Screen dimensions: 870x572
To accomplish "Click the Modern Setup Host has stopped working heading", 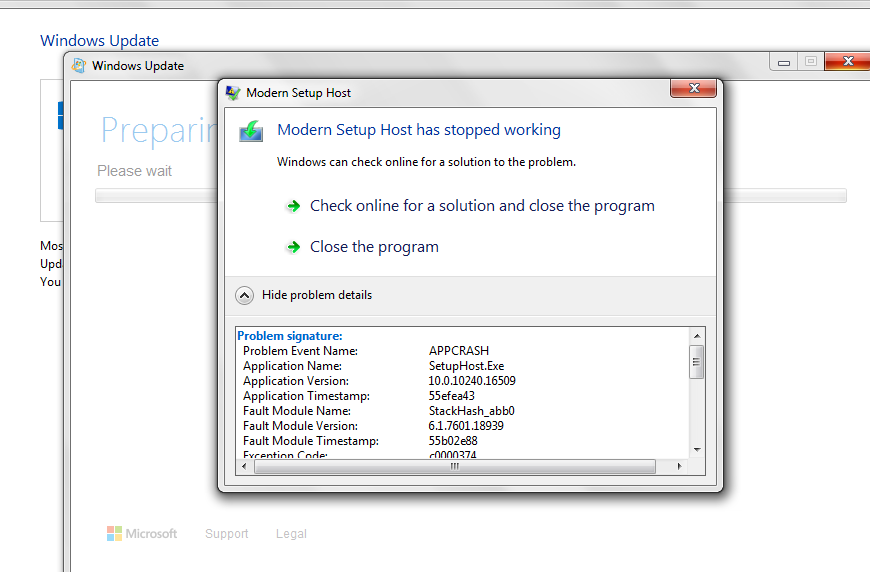I will 419,130.
